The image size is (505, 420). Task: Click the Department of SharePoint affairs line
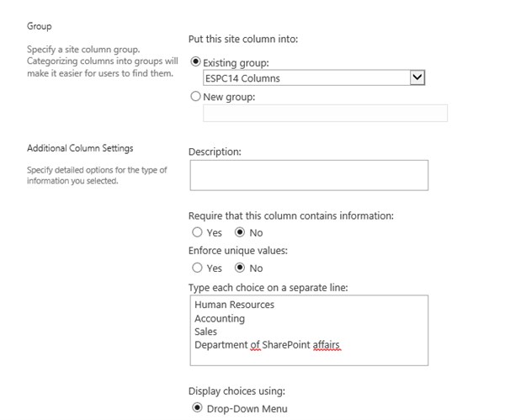[267, 345]
